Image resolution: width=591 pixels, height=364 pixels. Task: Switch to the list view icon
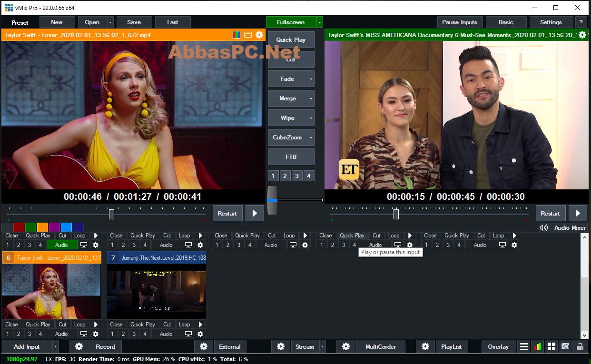coord(524,346)
